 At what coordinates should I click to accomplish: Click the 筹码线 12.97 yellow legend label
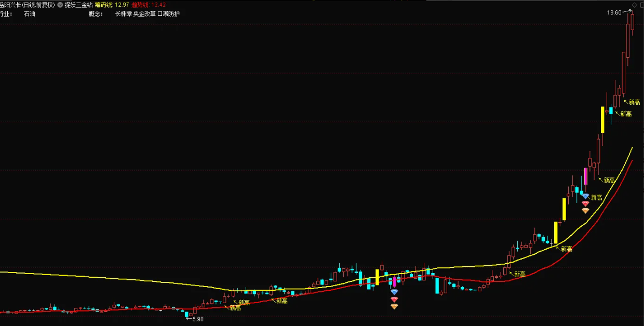tap(112, 5)
